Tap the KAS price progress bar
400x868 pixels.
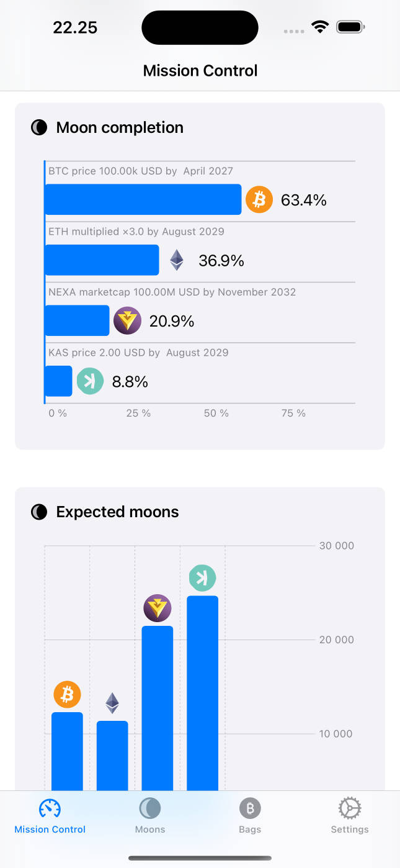click(x=59, y=381)
